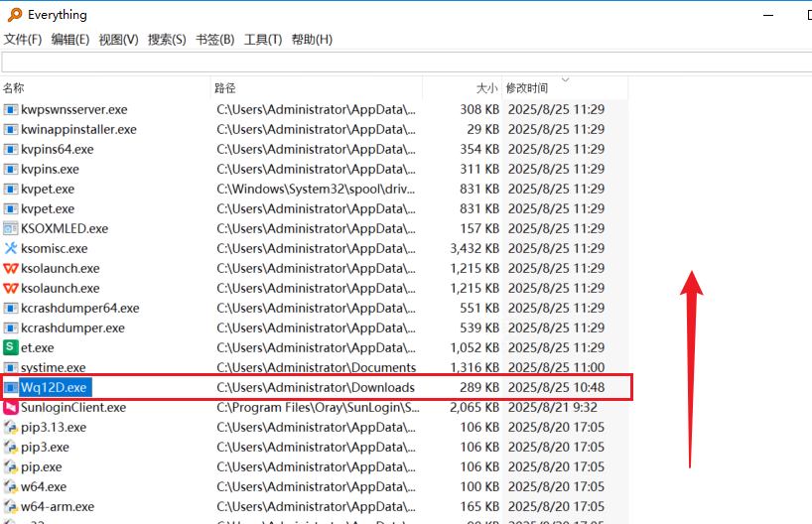812x524 pixels.
Task: Click the pip3.13.exe file icon
Action: click(x=11, y=427)
